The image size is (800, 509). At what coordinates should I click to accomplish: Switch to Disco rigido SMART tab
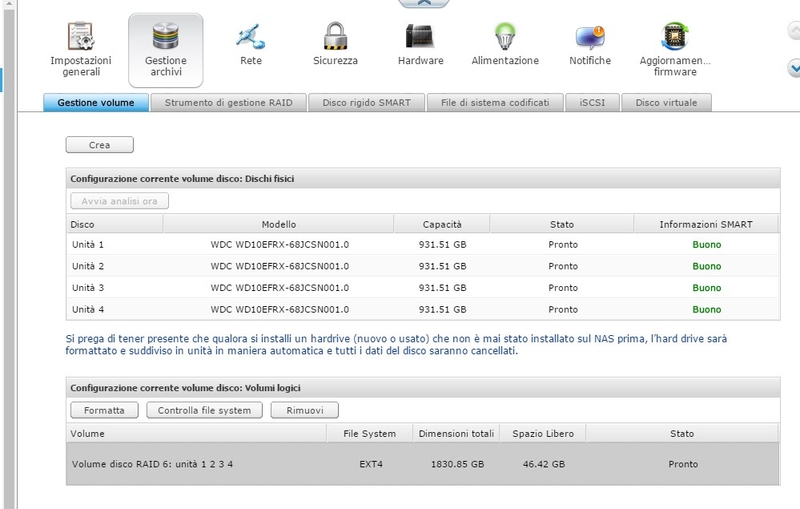(x=367, y=102)
